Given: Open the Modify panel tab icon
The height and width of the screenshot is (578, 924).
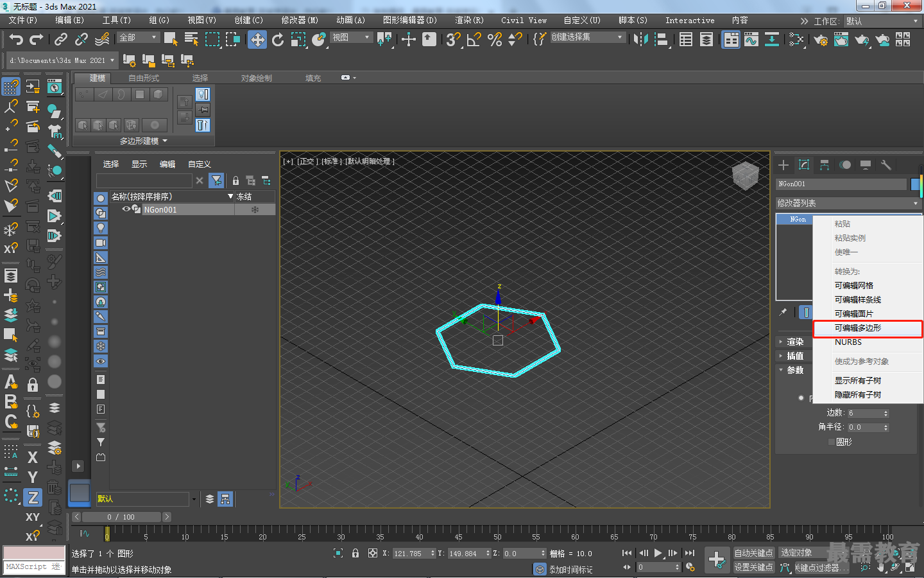Looking at the screenshot, I should [x=804, y=165].
